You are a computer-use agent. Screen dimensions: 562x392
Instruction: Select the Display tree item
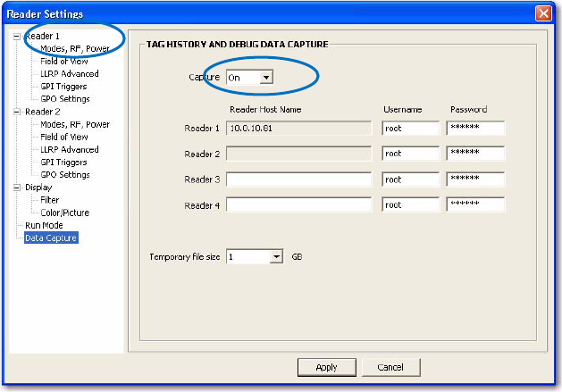38,188
